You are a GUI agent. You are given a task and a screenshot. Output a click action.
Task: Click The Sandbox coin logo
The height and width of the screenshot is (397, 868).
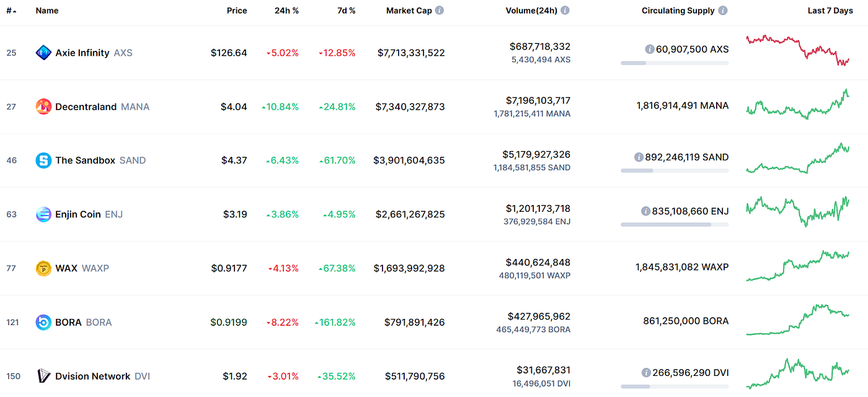pyautogui.click(x=43, y=160)
